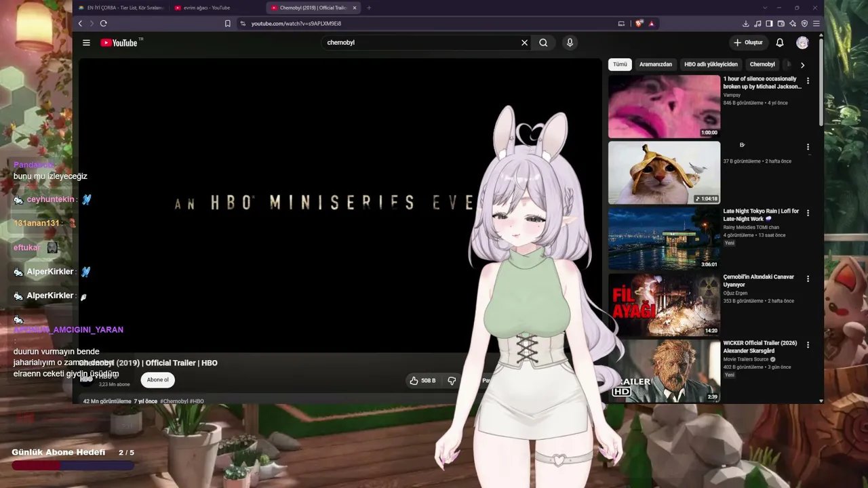This screenshot has width=868, height=488.
Task: Clear the chernobyl search text
Action: 524,43
